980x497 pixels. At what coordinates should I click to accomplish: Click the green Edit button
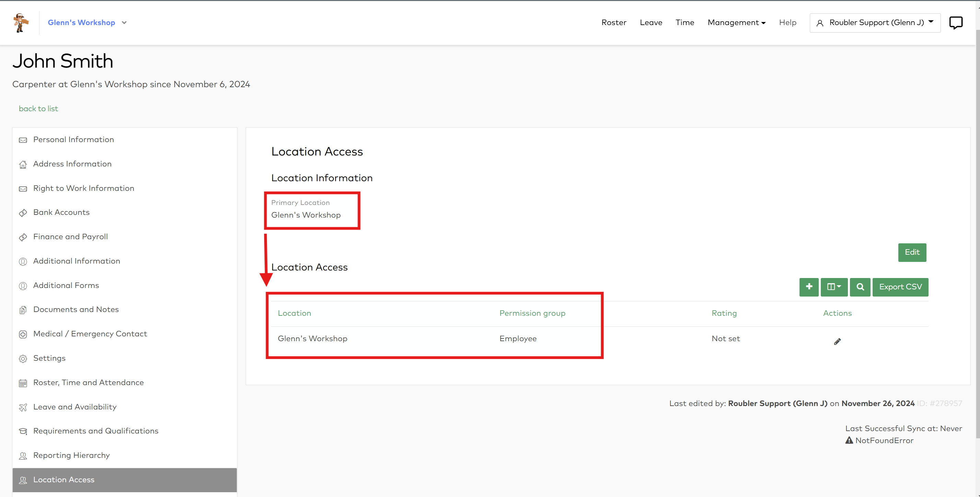(912, 252)
